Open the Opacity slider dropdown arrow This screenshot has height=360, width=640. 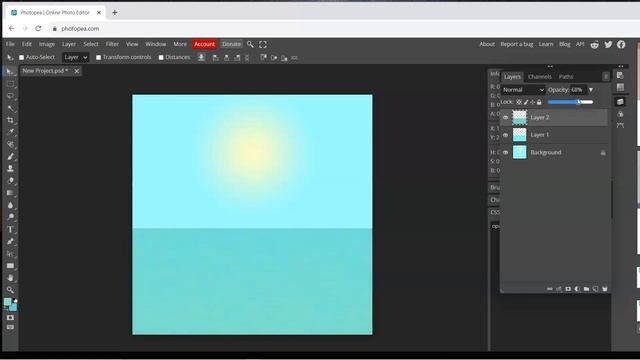(591, 90)
